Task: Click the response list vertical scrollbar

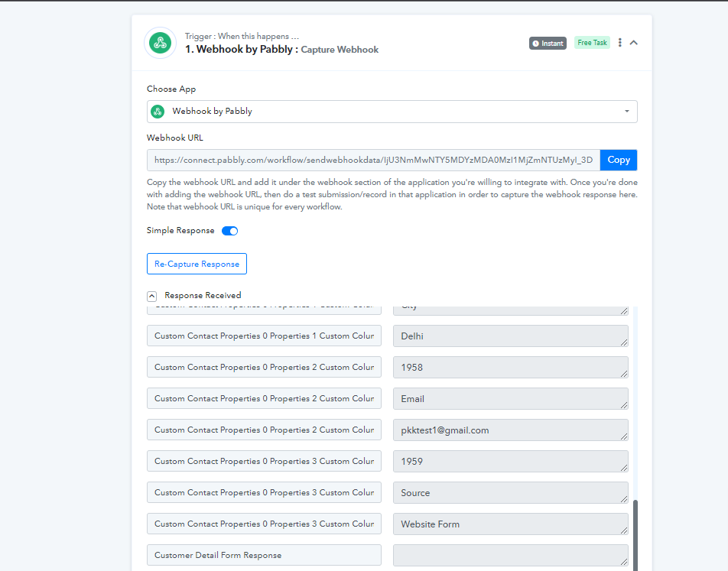Action: pos(635,535)
